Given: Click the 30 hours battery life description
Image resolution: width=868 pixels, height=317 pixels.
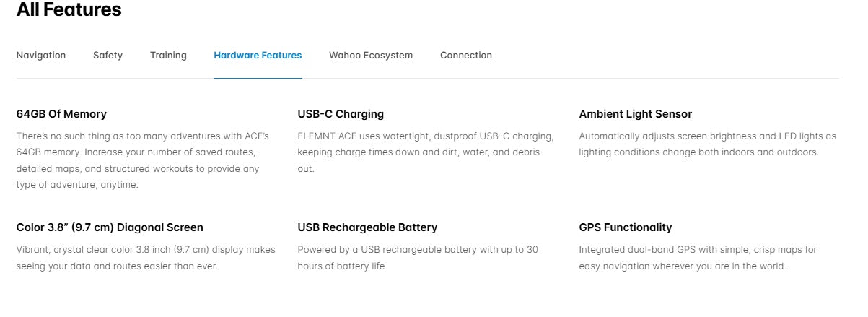Looking at the screenshot, I should click(418, 258).
